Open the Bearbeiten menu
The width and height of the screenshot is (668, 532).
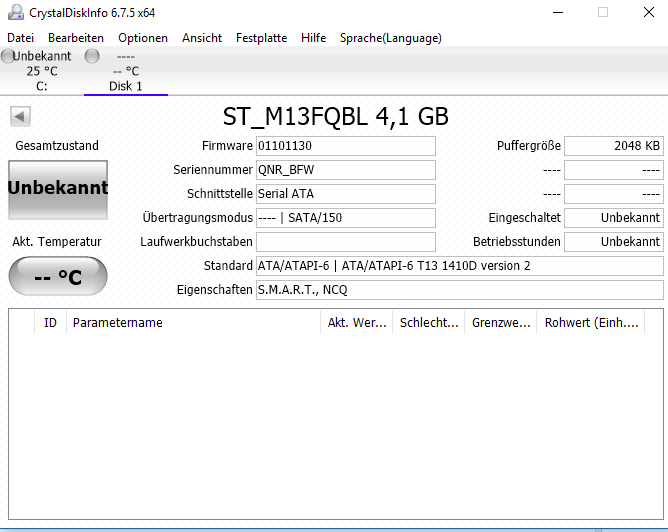[76, 38]
